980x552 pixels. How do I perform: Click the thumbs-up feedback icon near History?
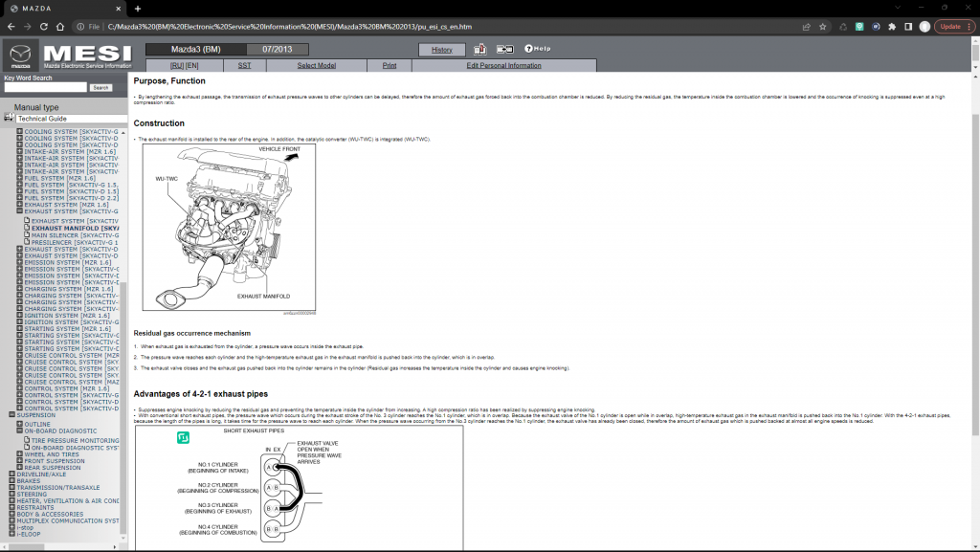(x=479, y=49)
